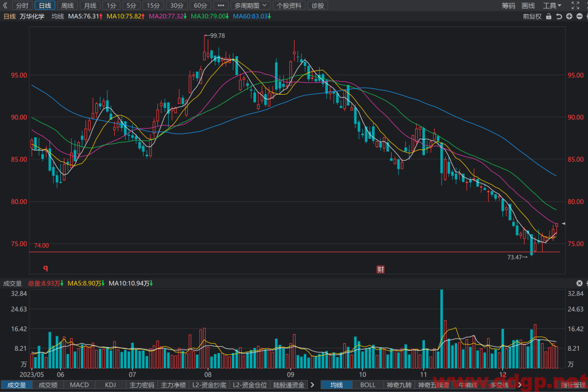Select the 30分 period button
The image size is (588, 392).
click(177, 6)
